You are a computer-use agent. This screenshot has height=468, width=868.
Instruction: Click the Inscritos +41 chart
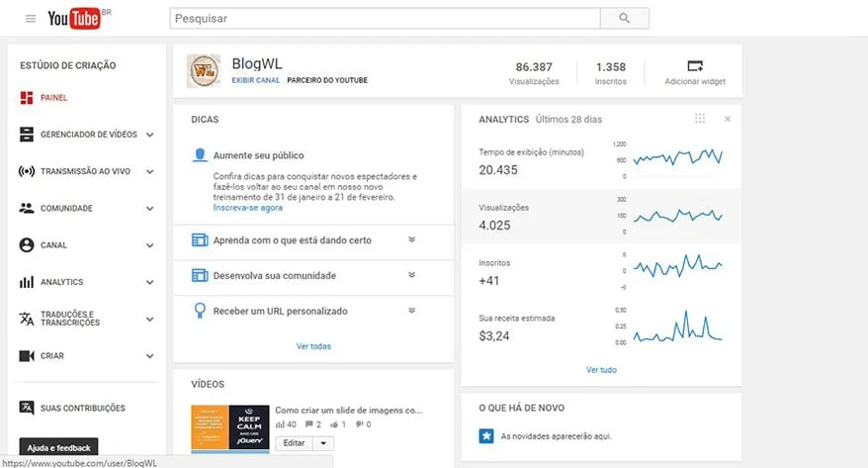pos(677,267)
